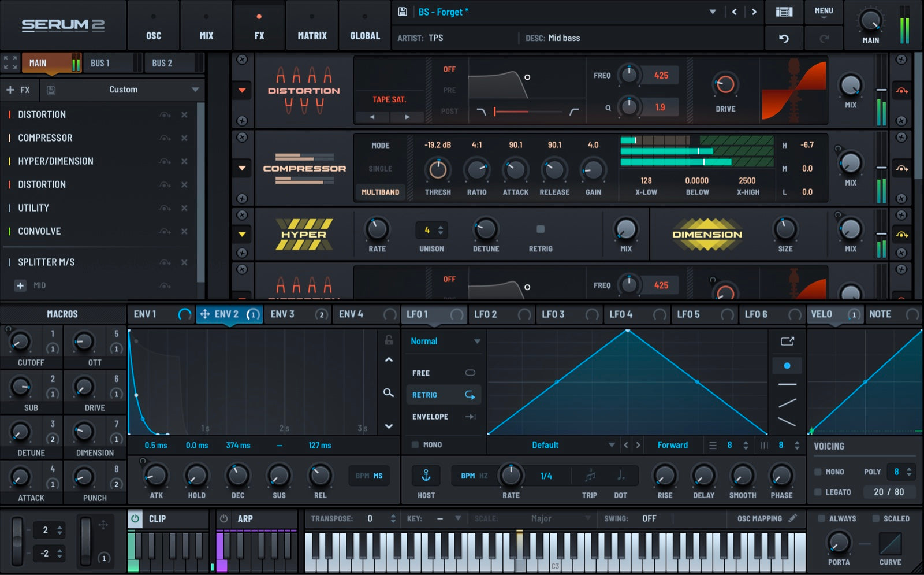Image resolution: width=924 pixels, height=575 pixels.
Task: Collapse the Compressor module arrow
Action: (242, 168)
